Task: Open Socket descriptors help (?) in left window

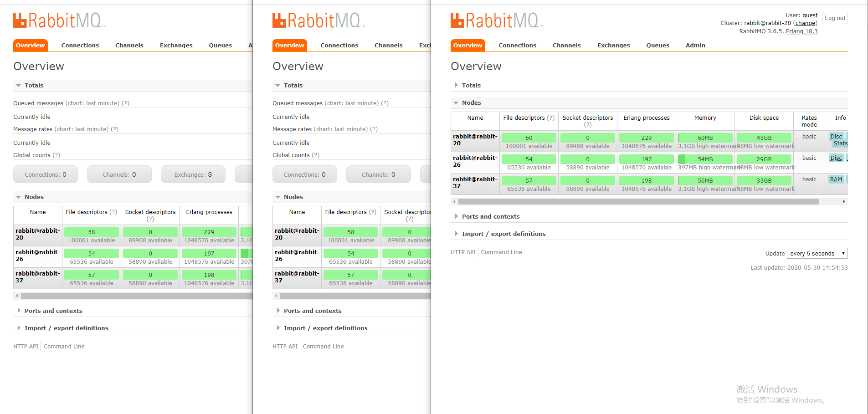Action: click(x=150, y=219)
